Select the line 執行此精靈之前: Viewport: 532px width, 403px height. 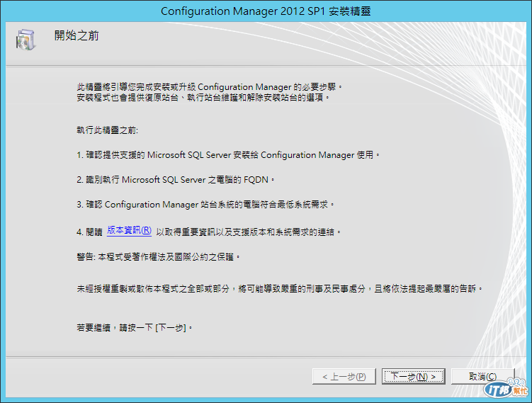[x=107, y=130]
